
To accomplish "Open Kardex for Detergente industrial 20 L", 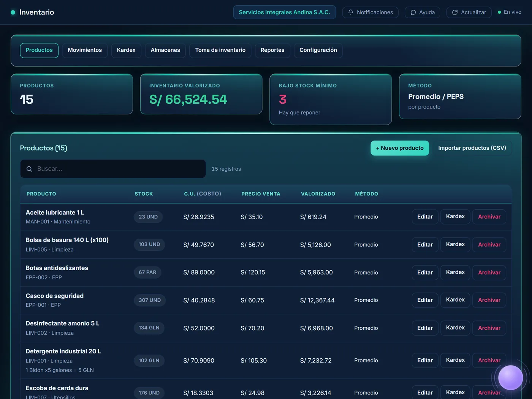I will pyautogui.click(x=455, y=360).
